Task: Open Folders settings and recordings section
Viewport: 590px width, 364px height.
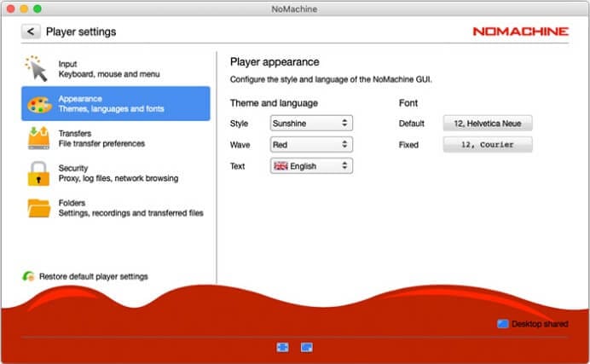Action: 115,208
